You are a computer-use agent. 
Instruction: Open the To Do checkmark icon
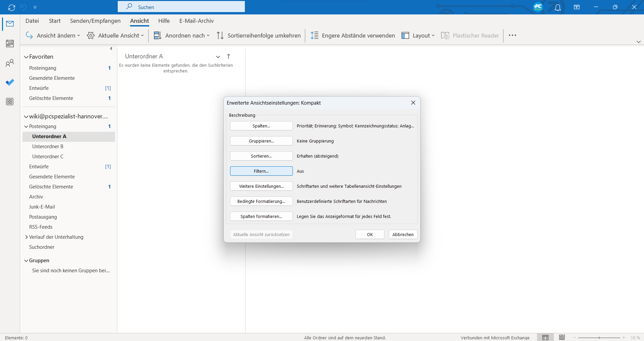tap(10, 82)
